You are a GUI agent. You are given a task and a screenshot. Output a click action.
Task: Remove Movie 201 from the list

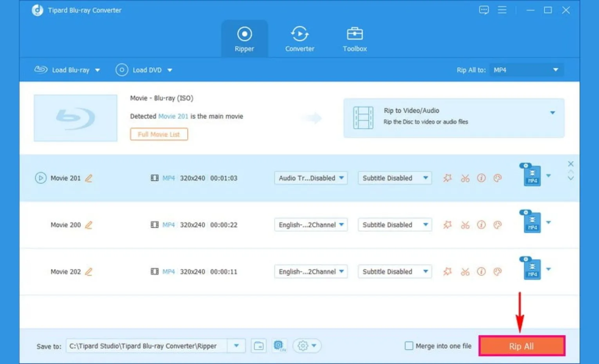point(571,164)
